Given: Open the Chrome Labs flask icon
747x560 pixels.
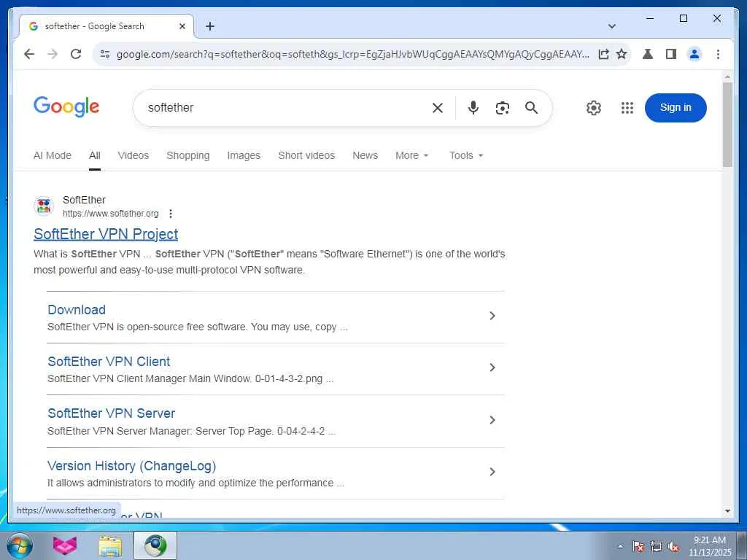Looking at the screenshot, I should pos(648,54).
